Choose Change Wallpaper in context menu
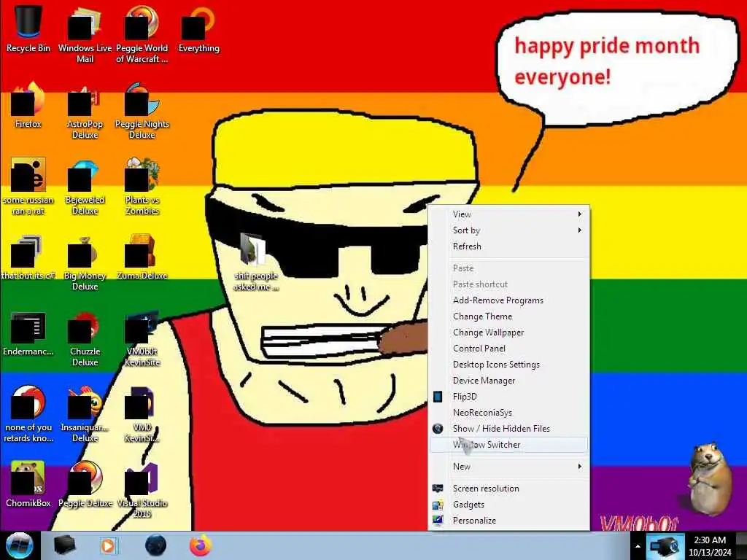The height and width of the screenshot is (560, 747). point(509,332)
